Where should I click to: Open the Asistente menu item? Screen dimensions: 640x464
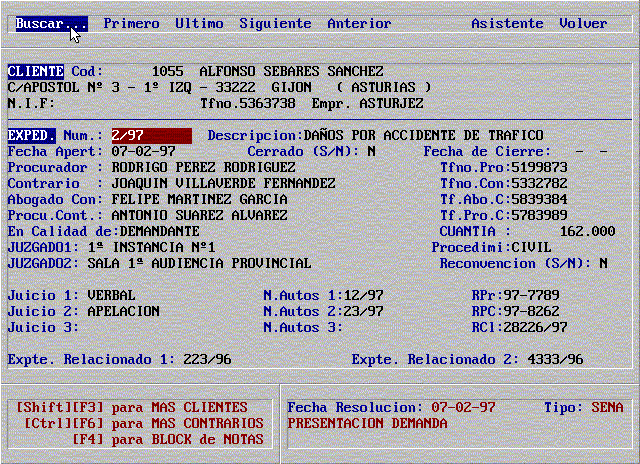pyautogui.click(x=507, y=24)
